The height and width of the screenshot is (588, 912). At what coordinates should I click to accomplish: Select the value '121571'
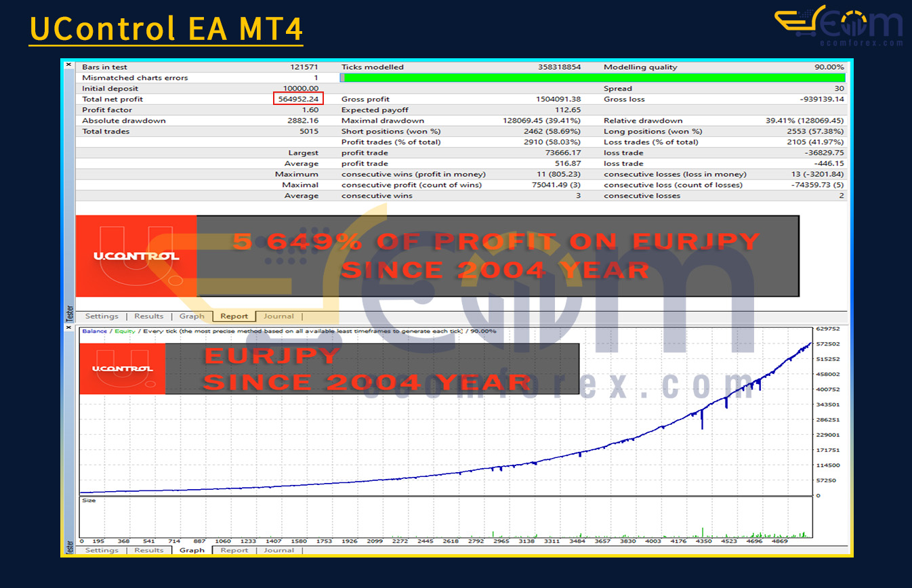click(x=304, y=67)
